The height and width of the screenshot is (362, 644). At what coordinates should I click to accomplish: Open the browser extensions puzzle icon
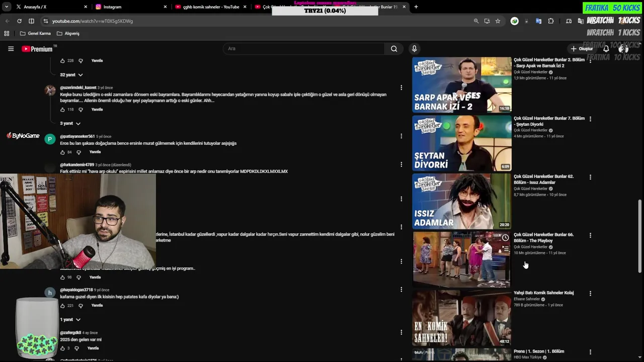point(551,21)
